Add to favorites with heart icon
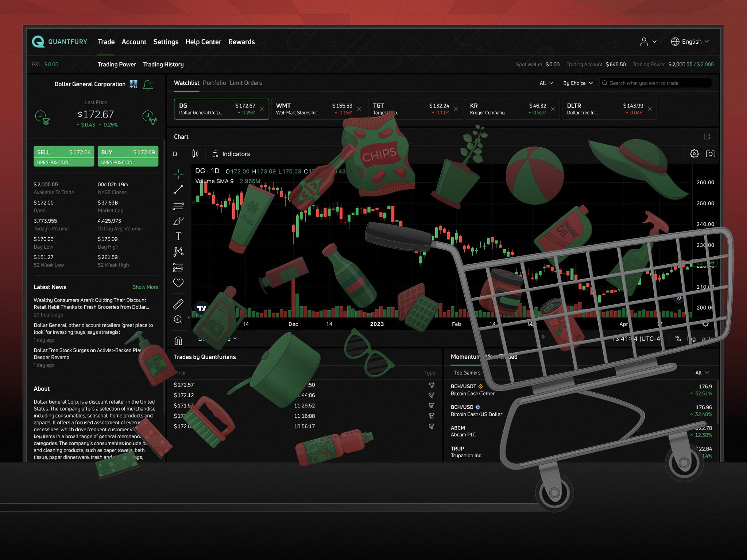Image resolution: width=747 pixels, height=560 pixels. click(178, 283)
